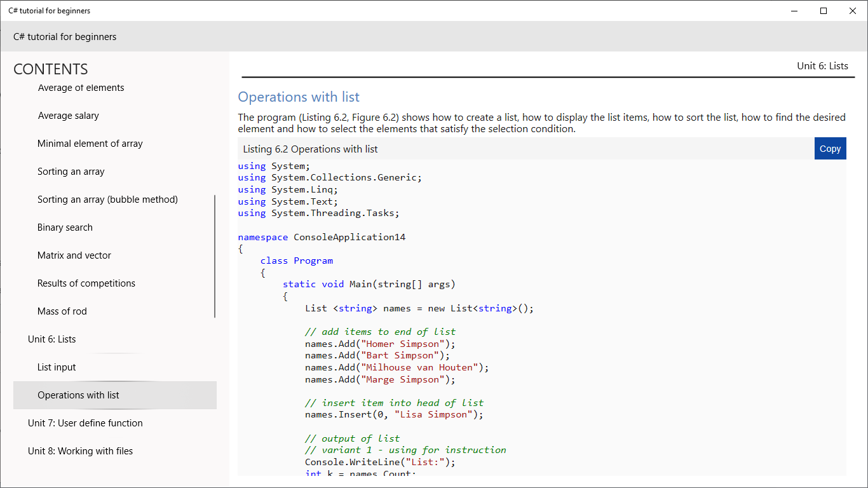Screen dimensions: 868x488
Task: Open Unit 7: User define function
Action: [85, 423]
